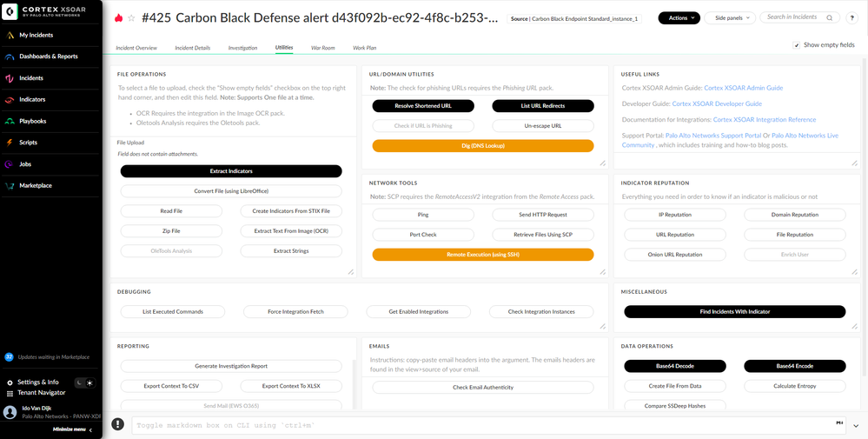Viewport: 868px width, 439px height.
Task: Switch to light theme sun toggle
Action: (89, 382)
